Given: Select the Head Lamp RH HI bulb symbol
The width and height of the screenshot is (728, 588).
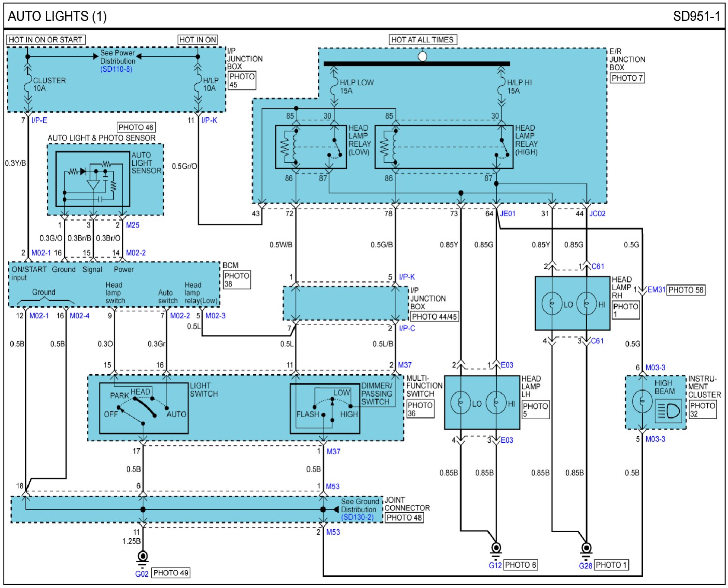Looking at the screenshot, I should (x=587, y=304).
